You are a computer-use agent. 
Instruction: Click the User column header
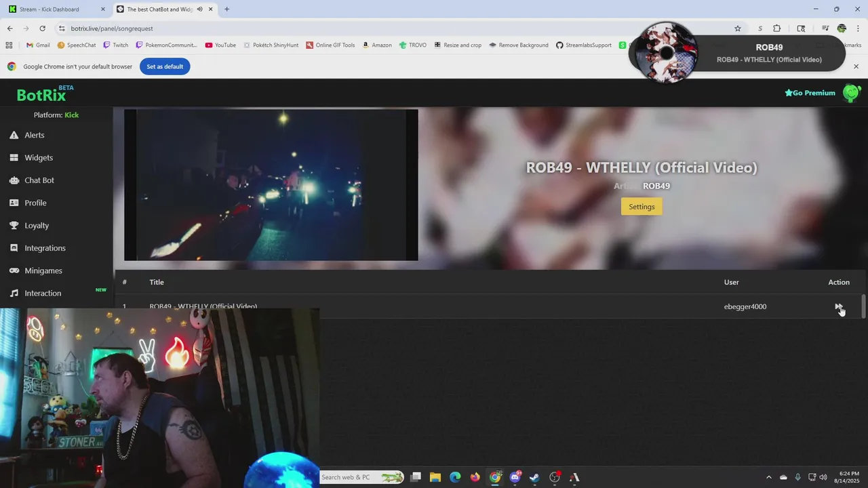pos(731,282)
